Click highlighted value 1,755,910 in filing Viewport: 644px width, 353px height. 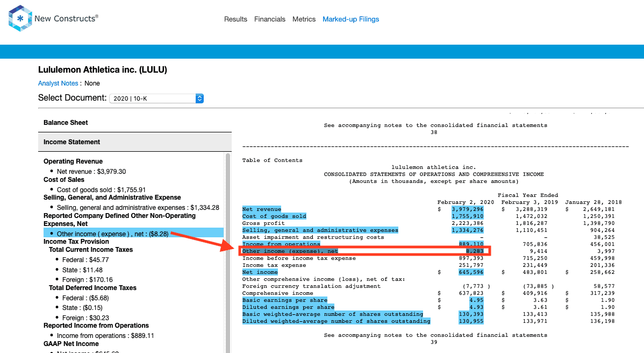coord(467,216)
